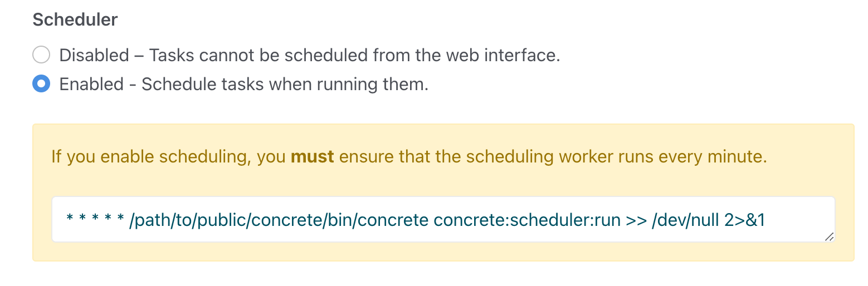The image size is (868, 286).
Task: Place cursor at '2>&1' command ending
Action: click(745, 221)
